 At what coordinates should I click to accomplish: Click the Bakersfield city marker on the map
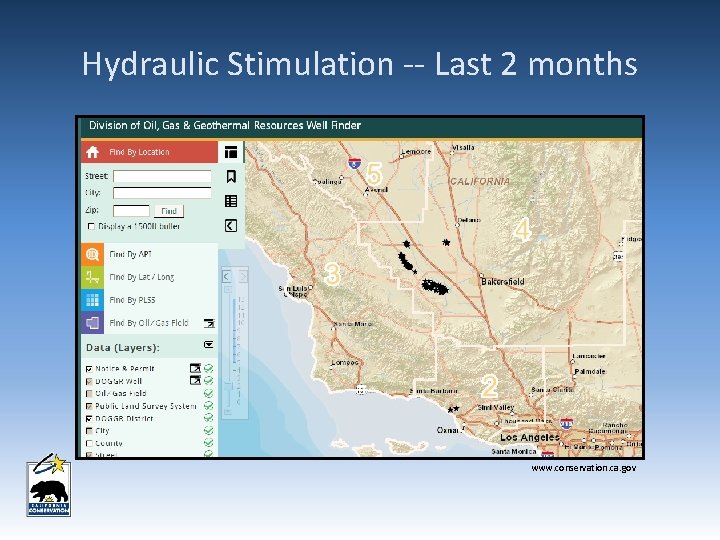[x=482, y=276]
